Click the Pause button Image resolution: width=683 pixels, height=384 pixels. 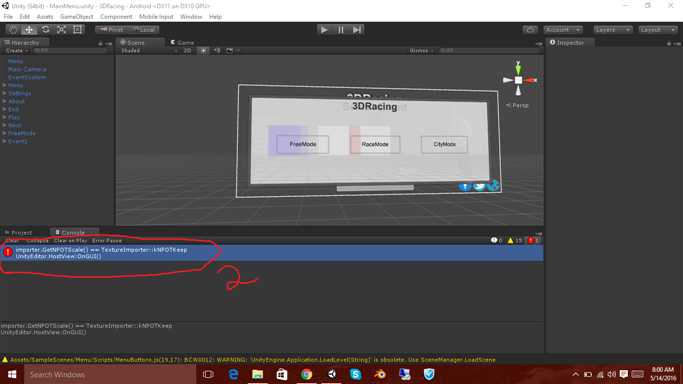tap(341, 30)
